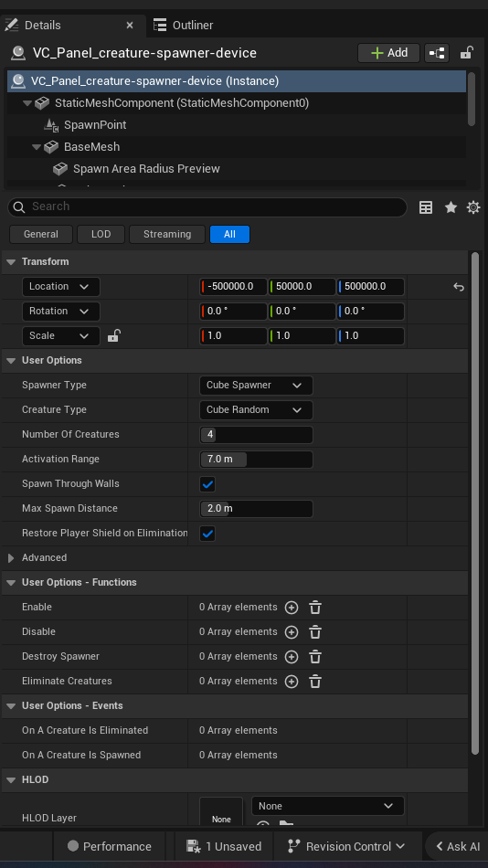Show All property categories
This screenshot has width=488, height=868.
[229, 234]
